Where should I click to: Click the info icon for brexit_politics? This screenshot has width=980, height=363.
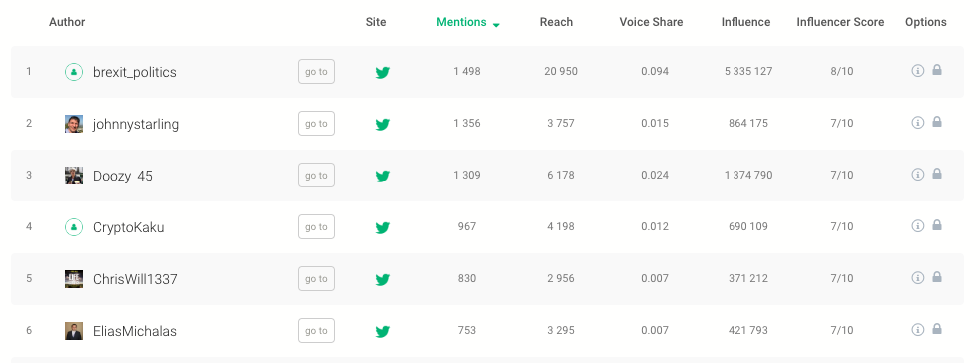917,70
